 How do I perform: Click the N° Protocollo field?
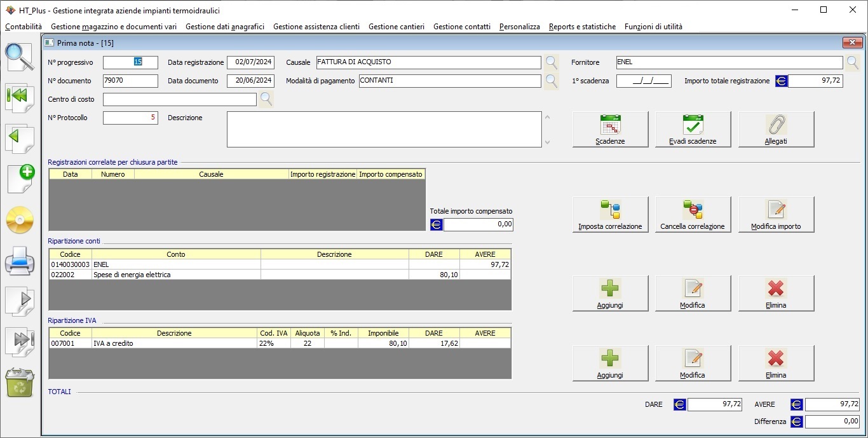pos(130,118)
